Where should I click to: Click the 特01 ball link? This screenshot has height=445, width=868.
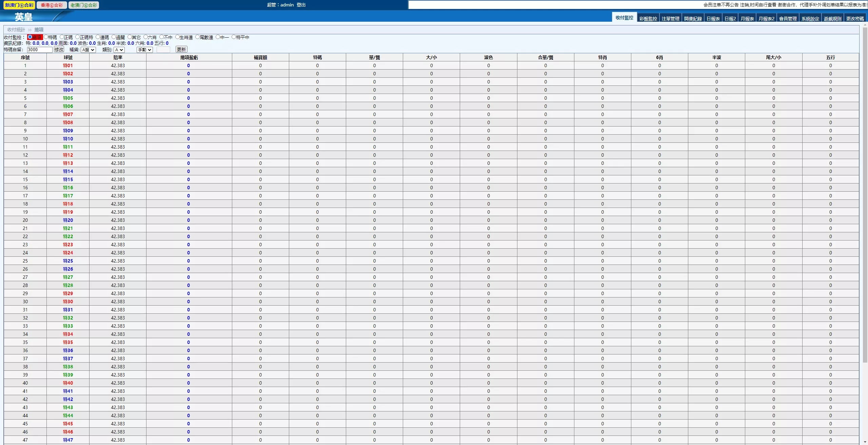(68, 65)
